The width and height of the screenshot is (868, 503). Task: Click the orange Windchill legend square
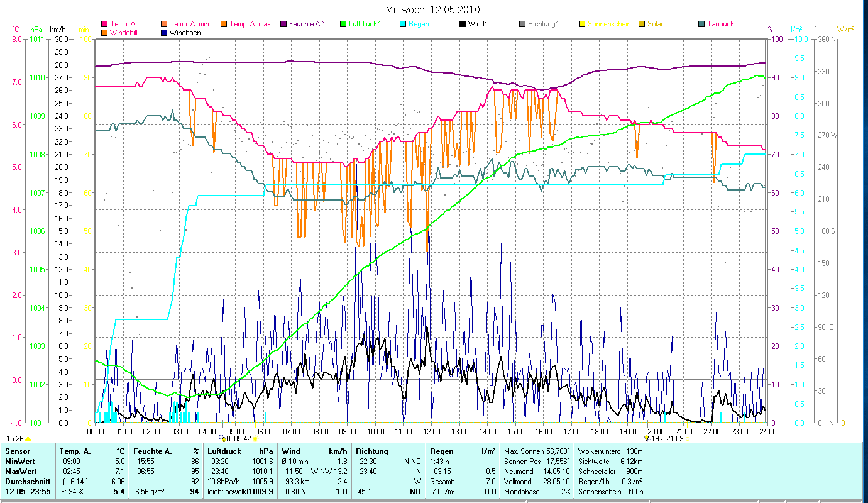[x=104, y=32]
